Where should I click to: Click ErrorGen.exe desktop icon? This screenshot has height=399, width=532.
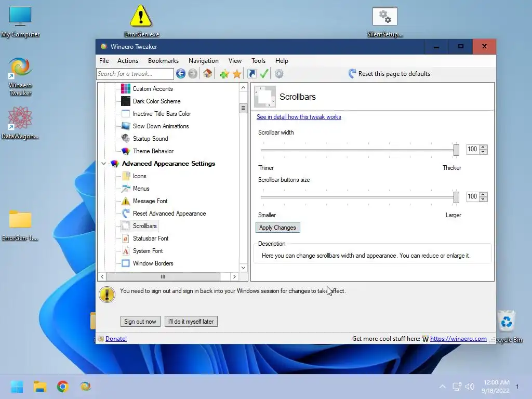[141, 21]
